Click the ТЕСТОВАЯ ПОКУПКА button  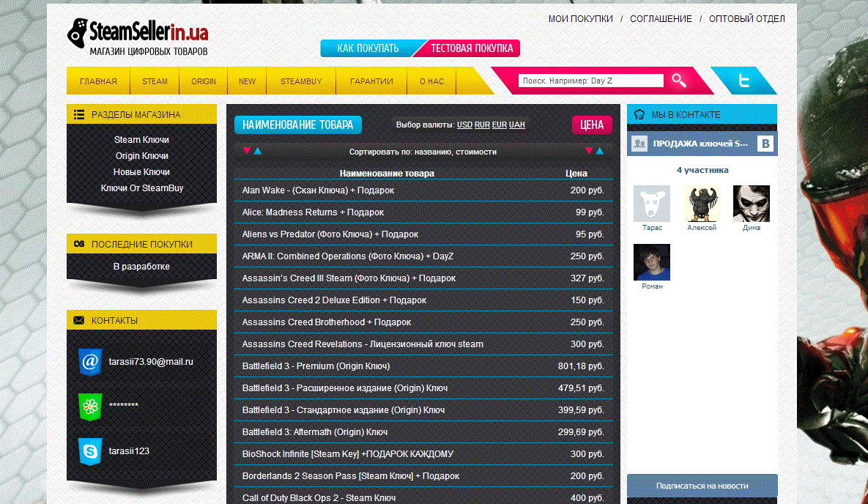pos(472,48)
